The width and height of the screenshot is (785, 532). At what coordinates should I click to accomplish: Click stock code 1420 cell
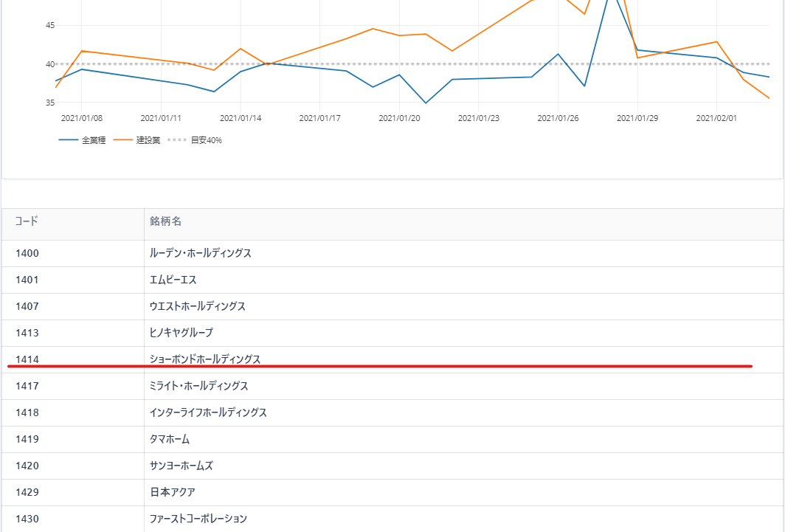coord(27,466)
